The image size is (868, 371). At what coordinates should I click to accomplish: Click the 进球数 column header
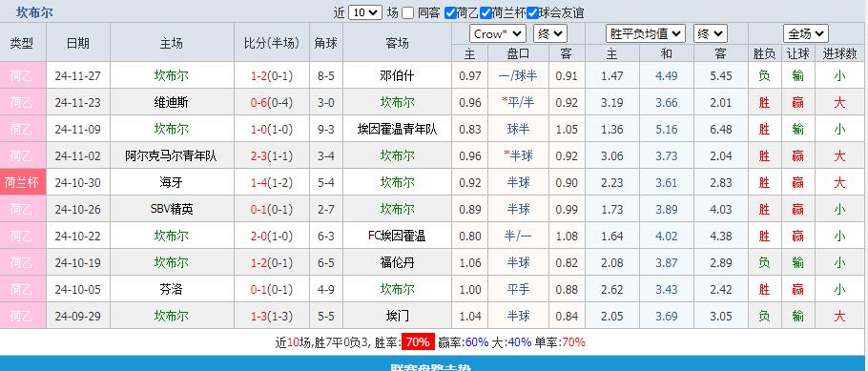[839, 53]
